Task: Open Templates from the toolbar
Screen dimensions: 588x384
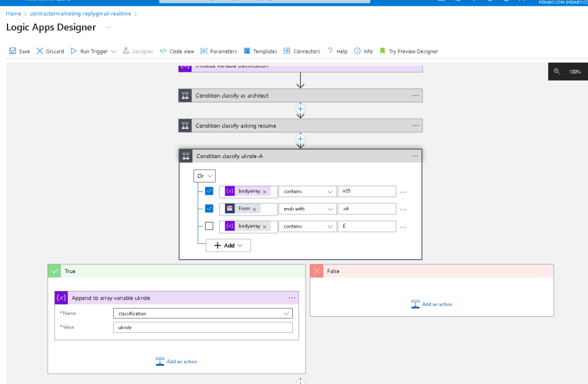Action: click(x=261, y=51)
